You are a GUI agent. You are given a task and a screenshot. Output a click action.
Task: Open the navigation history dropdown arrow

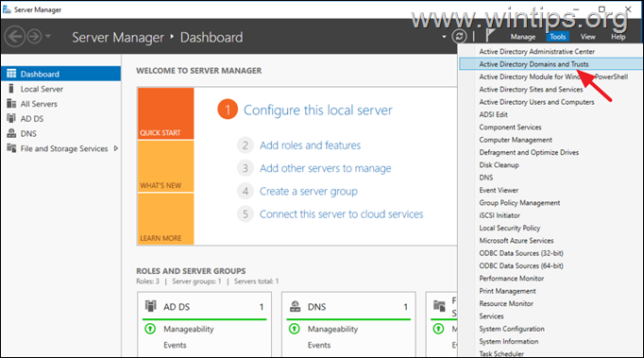point(48,36)
